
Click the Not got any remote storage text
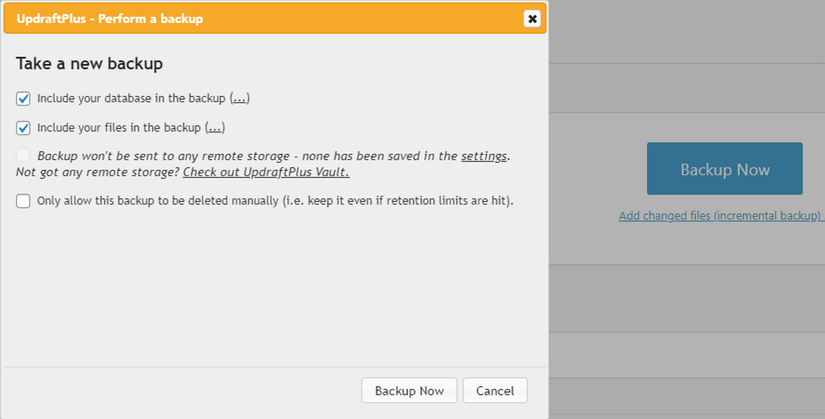point(98,172)
